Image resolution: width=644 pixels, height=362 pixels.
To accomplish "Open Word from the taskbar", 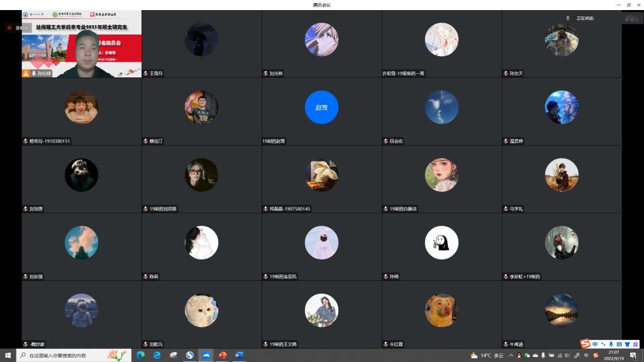I will point(239,355).
